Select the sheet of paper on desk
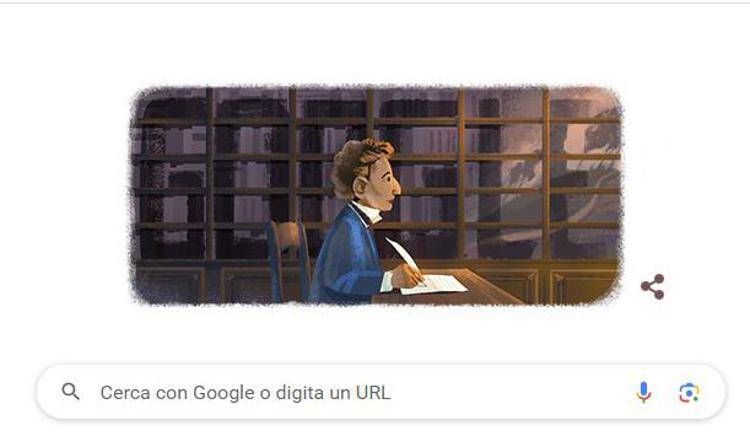Image resolution: width=750 pixels, height=447 pixels. tap(435, 284)
